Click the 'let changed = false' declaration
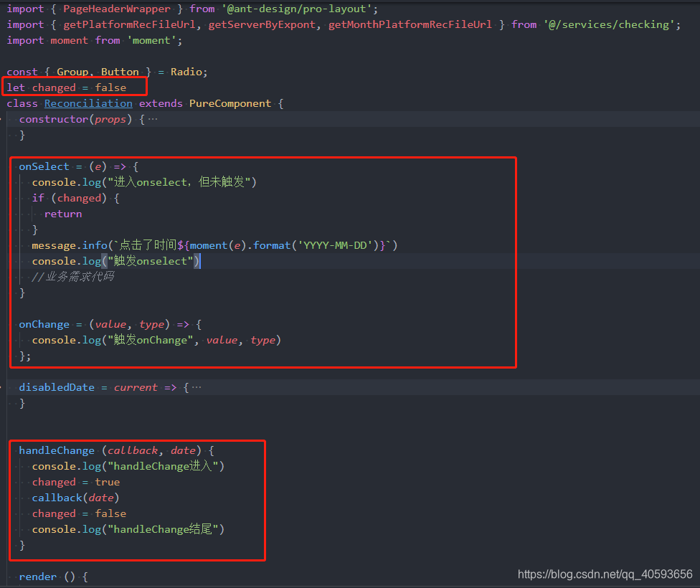 pyautogui.click(x=67, y=87)
